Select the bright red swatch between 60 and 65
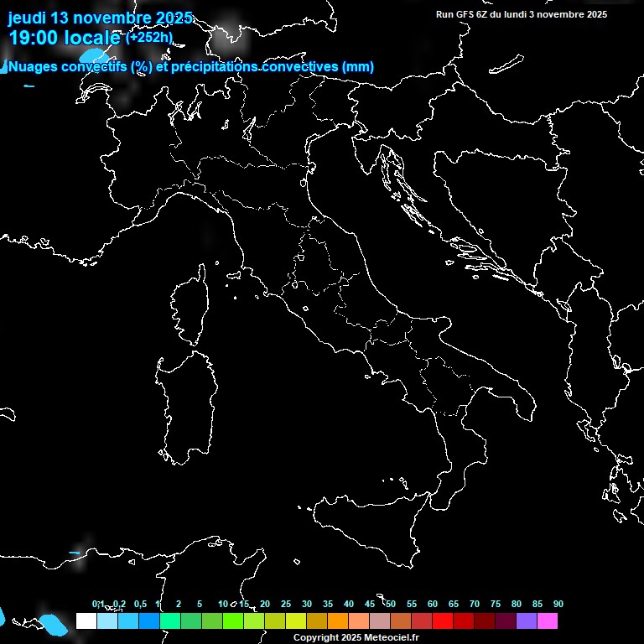This screenshot has height=644, width=644. point(443,621)
